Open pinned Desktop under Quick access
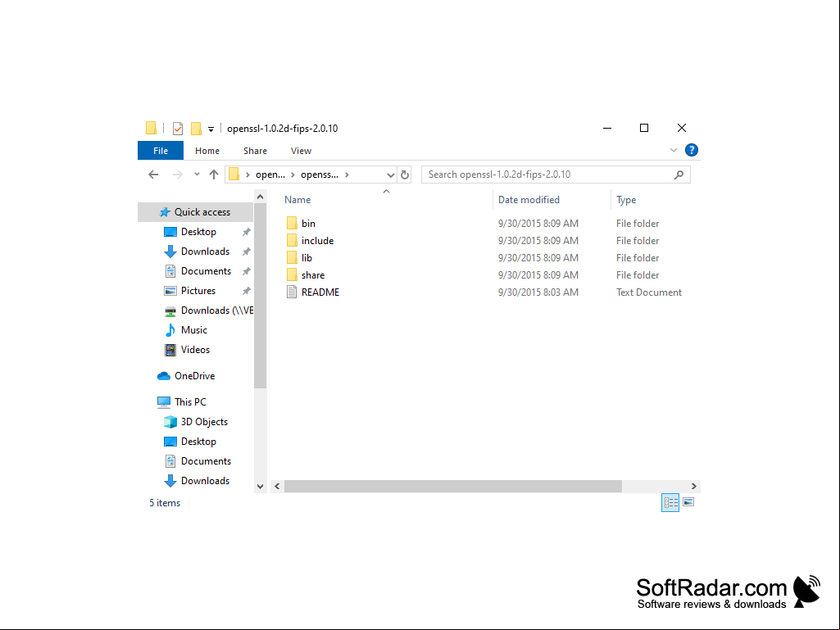 point(198,231)
